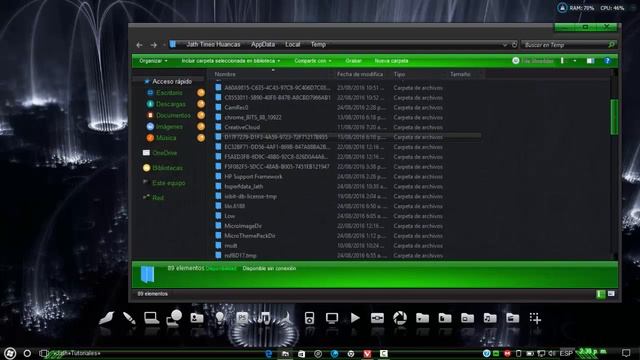Open Bibliotecas in the sidebar
The image size is (640, 360).
168,168
